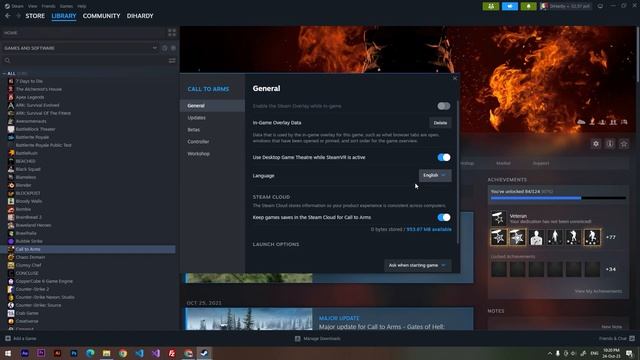Image resolution: width=640 pixels, height=360 pixels.
Task: Select Call to Arms in the game list
Action: point(89,249)
